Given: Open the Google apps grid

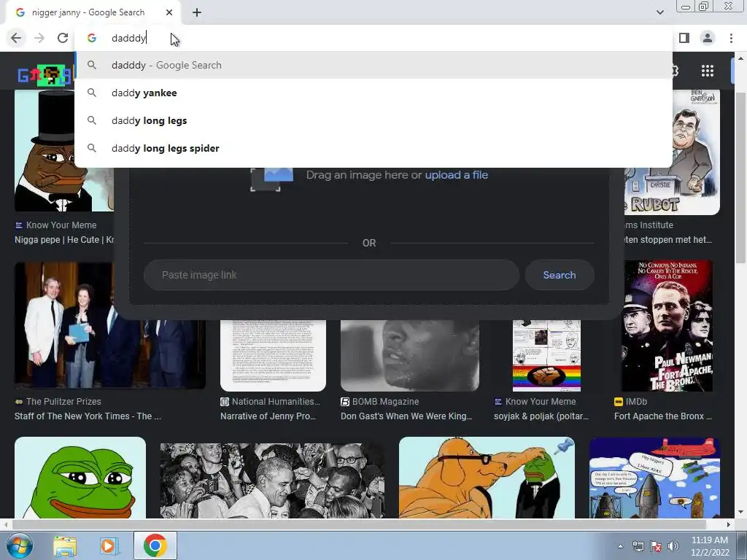Looking at the screenshot, I should tap(708, 71).
